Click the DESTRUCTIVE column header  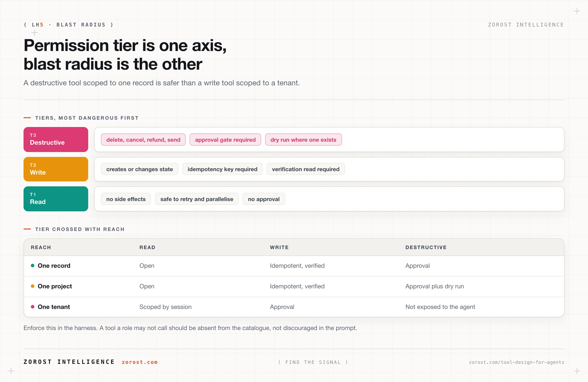tap(426, 247)
